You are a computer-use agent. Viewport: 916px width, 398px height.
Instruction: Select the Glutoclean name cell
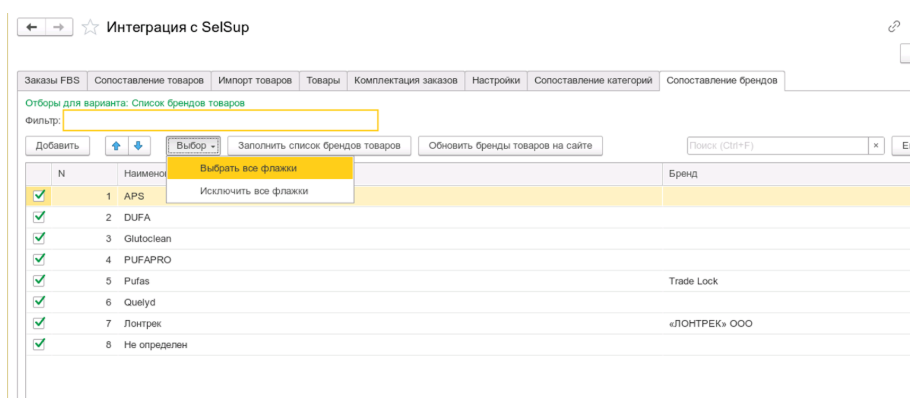(x=390, y=238)
